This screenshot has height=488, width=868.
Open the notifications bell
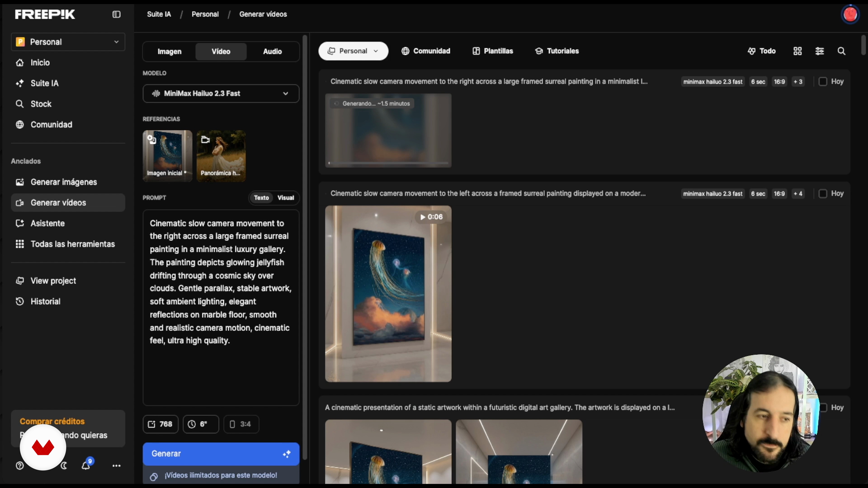[86, 465]
